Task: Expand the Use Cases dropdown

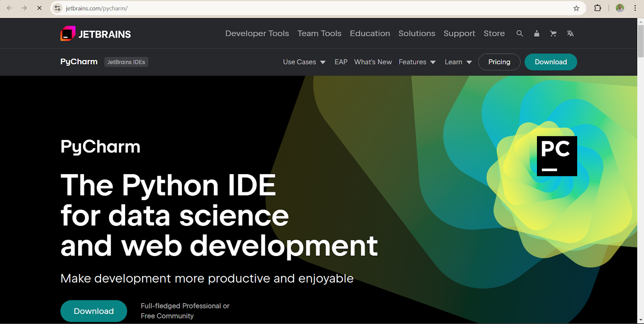Action: (x=304, y=62)
